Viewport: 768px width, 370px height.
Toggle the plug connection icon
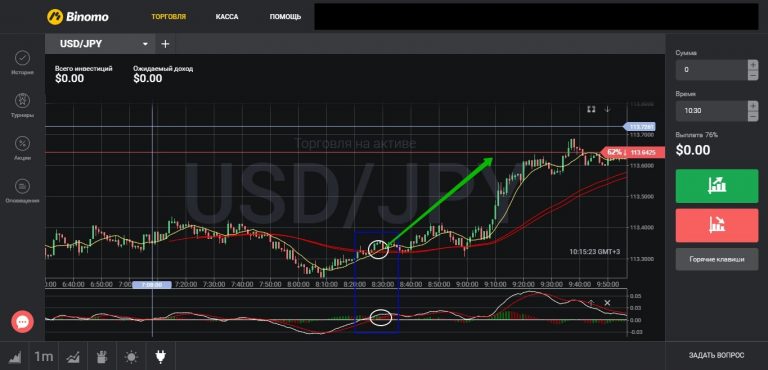tap(160, 357)
